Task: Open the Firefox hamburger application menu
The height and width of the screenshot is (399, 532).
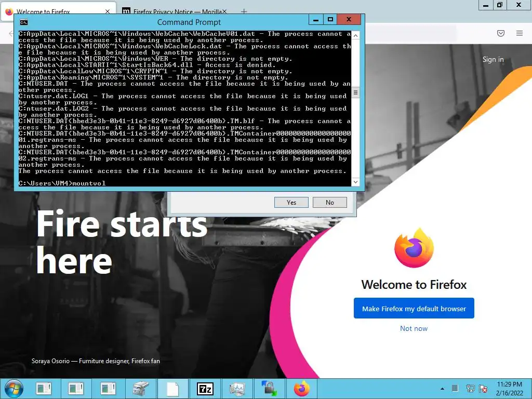Action: (x=520, y=33)
